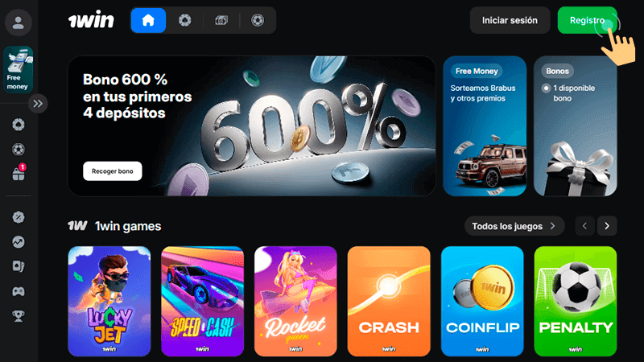
Task: Open the user profile avatar icon
Action: pos(18,23)
